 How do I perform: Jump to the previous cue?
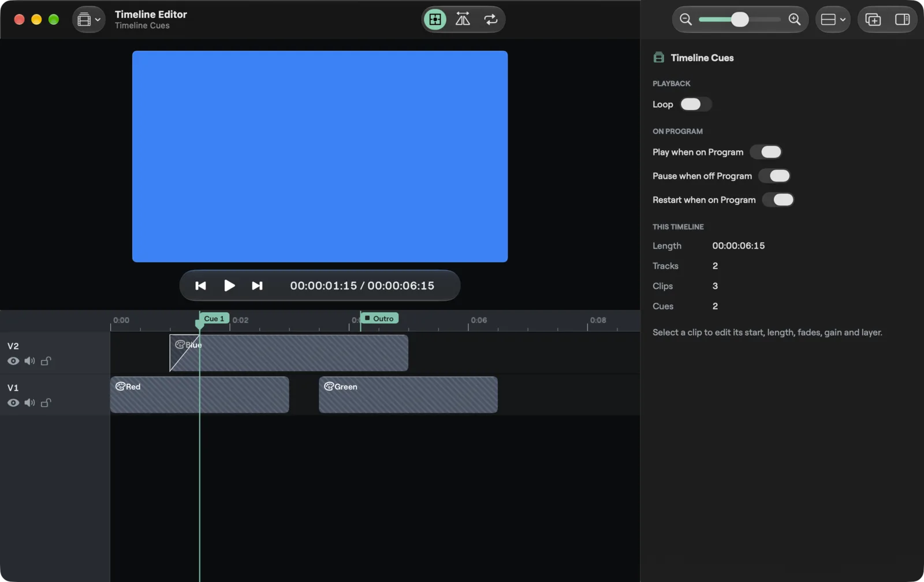[200, 286]
